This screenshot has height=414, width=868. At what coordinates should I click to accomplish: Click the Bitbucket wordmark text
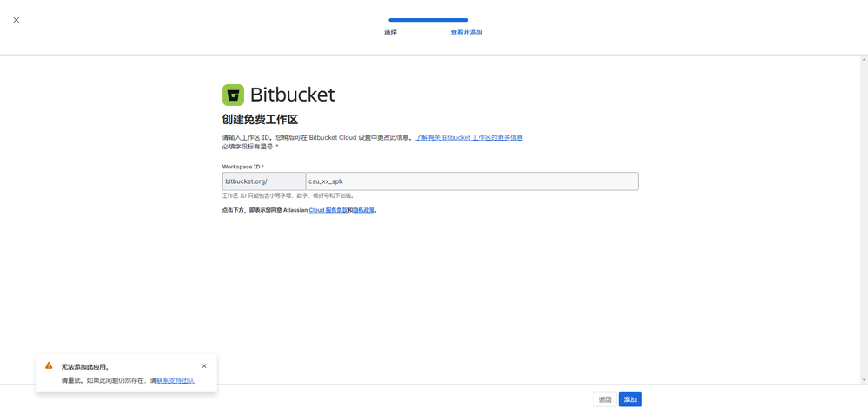[292, 95]
